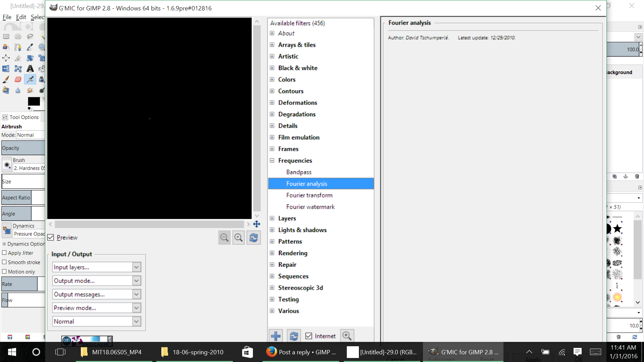Select the Bandpass filter
This screenshot has width=644, height=362.
pos(299,172)
